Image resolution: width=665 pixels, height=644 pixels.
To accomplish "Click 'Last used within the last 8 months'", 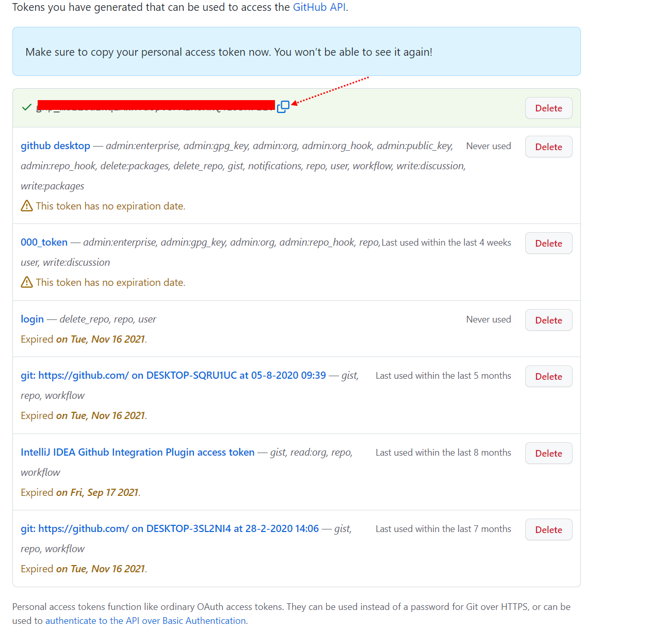I will [x=443, y=453].
